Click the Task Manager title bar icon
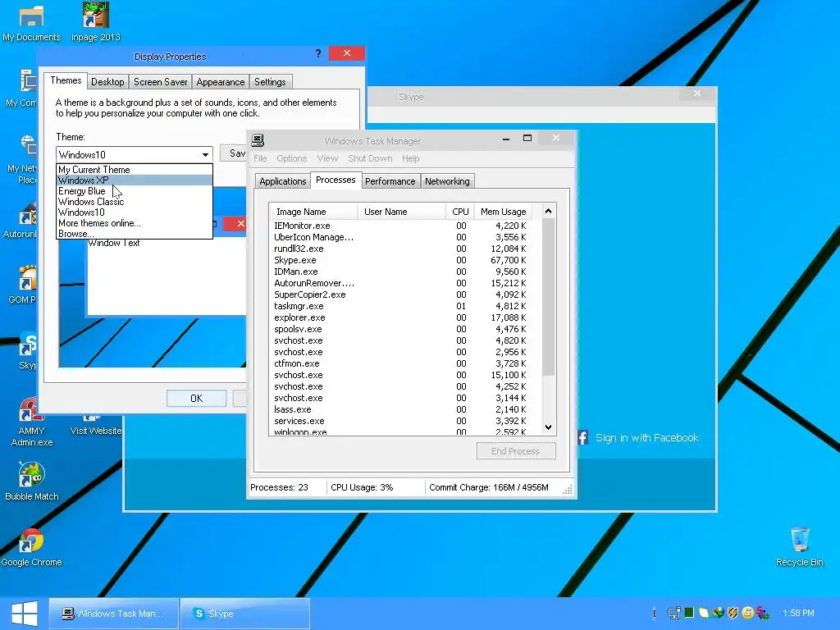This screenshot has height=630, width=840. 258,140
